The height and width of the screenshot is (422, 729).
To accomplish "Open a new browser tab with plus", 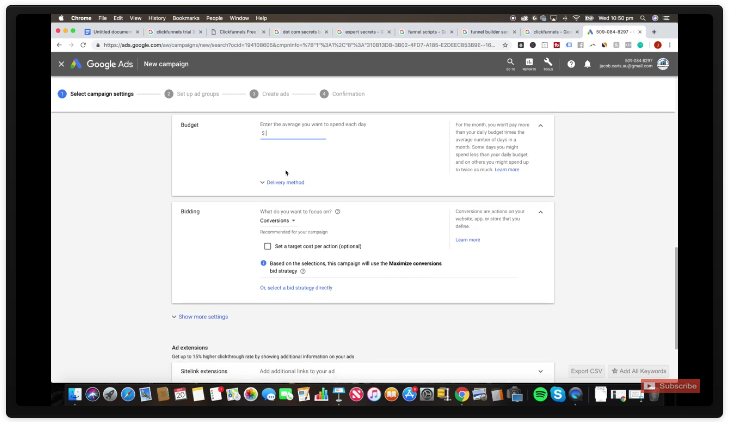I will 654,32.
